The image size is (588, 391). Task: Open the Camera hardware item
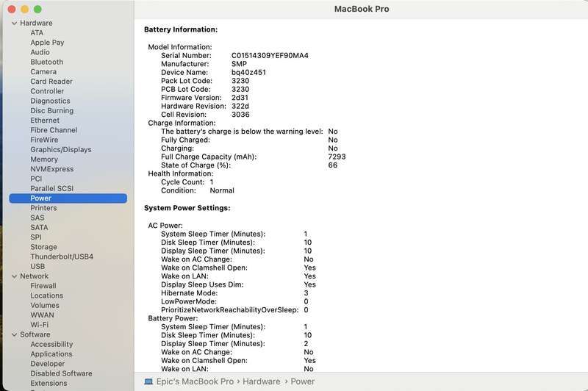point(43,72)
